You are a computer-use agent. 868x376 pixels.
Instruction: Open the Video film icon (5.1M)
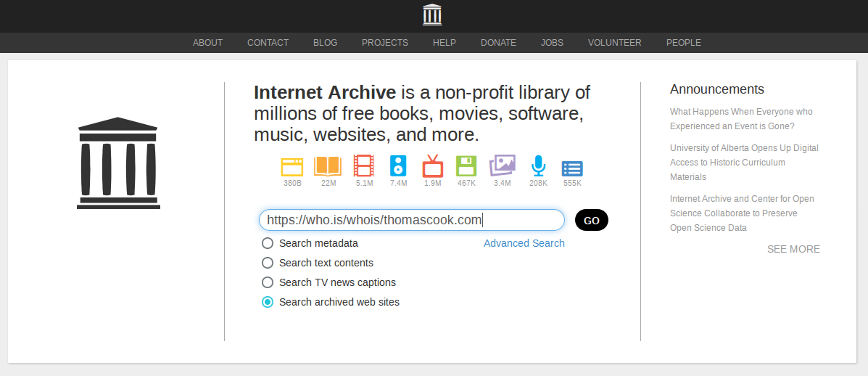click(x=364, y=165)
